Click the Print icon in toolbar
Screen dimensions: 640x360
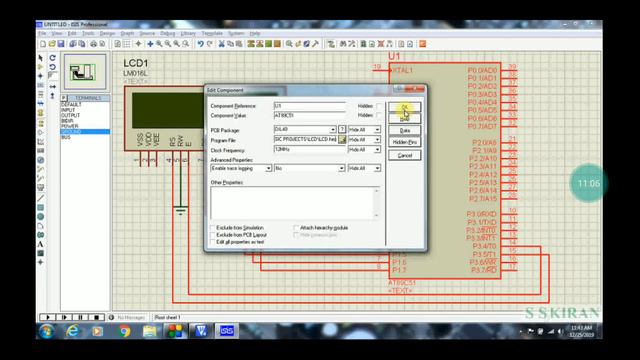tap(93, 44)
